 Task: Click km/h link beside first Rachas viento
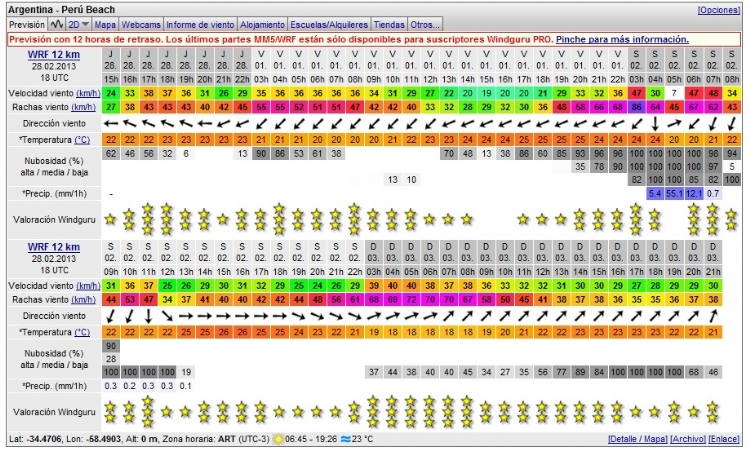(x=84, y=107)
